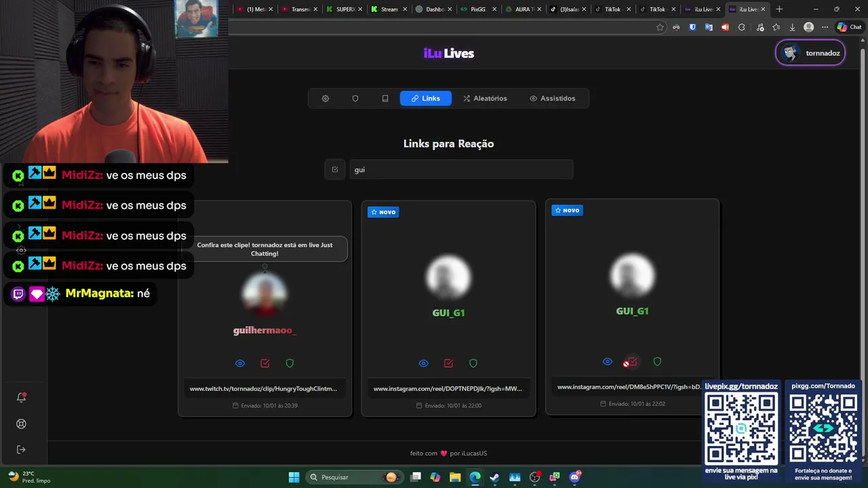Toggle eye icon on DM8eShPPC1V reel card
868x488 pixels.
[608, 361]
